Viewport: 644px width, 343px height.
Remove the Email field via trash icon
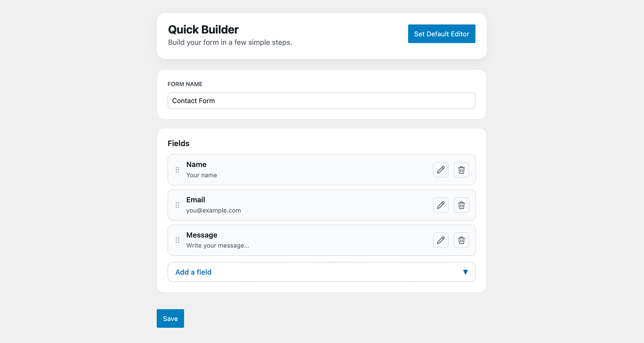pos(461,205)
